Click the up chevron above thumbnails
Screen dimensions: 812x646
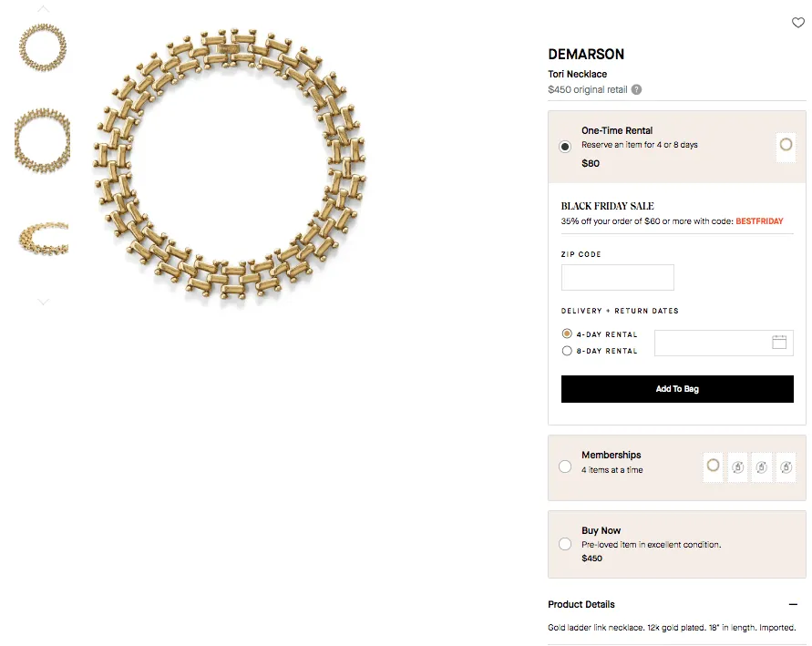pyautogui.click(x=42, y=9)
